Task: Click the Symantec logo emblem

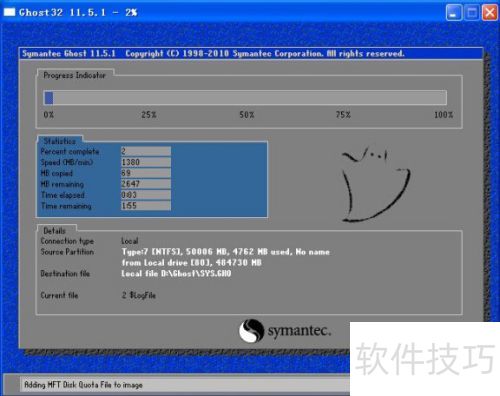Action: tap(252, 331)
